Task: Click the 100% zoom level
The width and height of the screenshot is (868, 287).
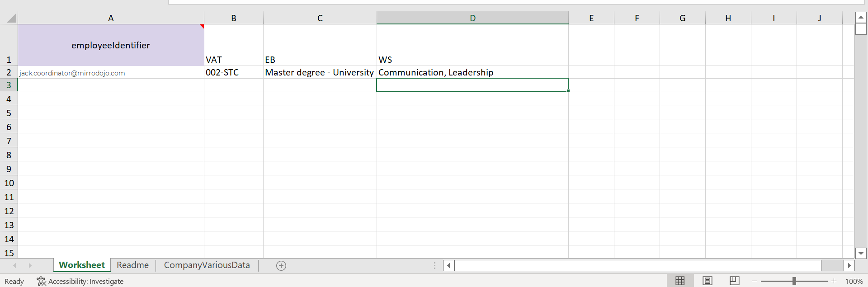Action: pos(854,281)
